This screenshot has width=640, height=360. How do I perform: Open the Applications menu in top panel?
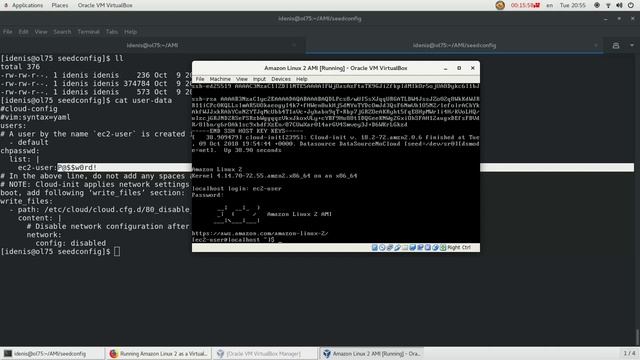pos(27,5)
